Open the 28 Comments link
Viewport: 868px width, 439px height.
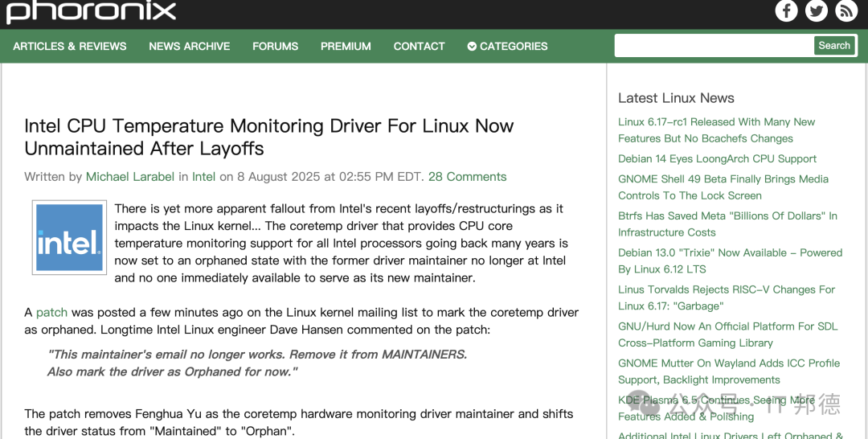467,177
